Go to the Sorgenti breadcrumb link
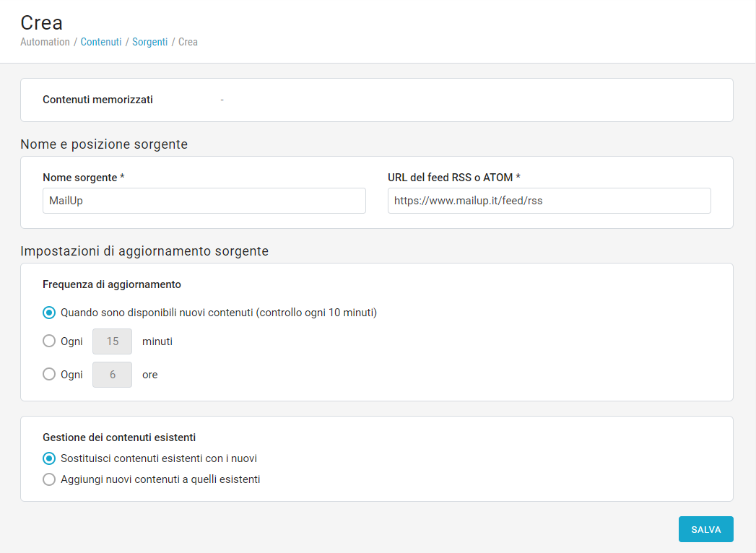Screen dimensions: 756x553 (x=149, y=42)
